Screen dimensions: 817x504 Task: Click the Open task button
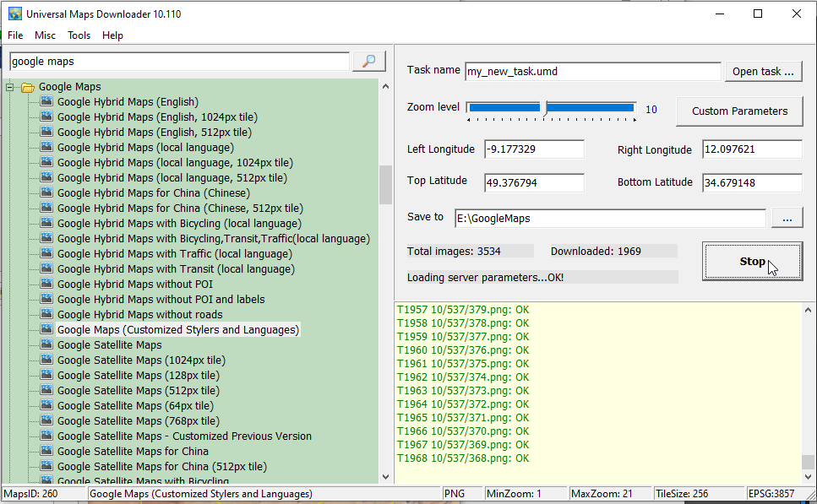pos(763,72)
